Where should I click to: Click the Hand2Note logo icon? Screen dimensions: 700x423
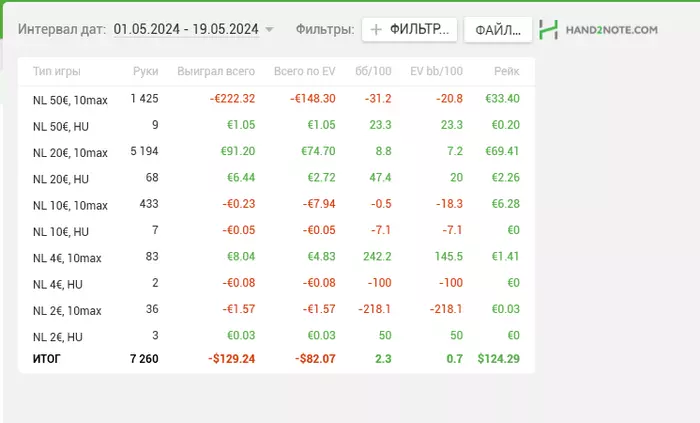click(x=547, y=30)
